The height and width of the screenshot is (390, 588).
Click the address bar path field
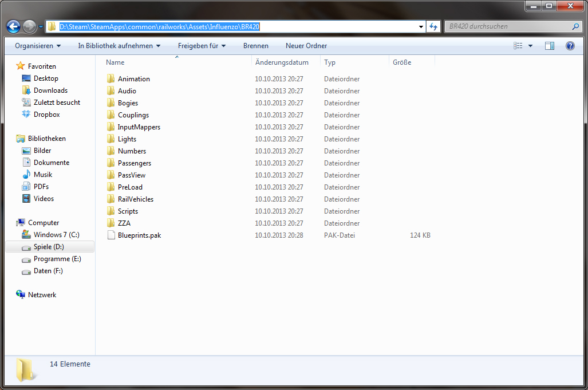coord(235,26)
